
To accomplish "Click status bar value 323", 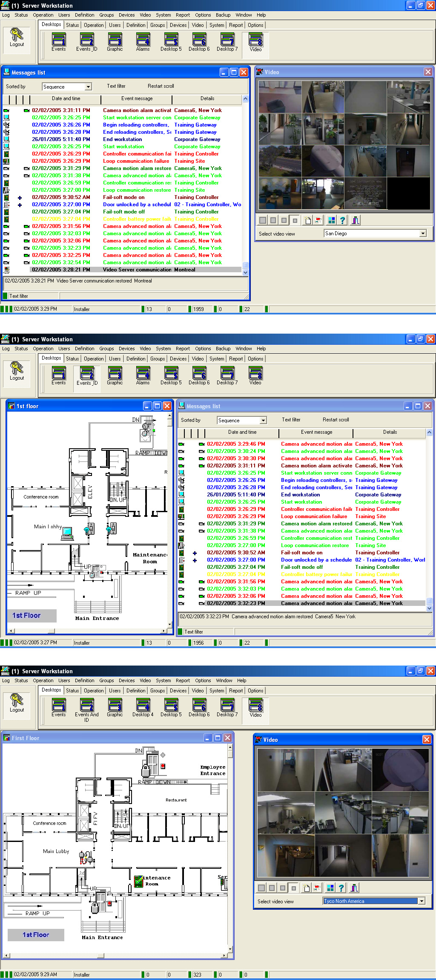I will pos(197,974).
